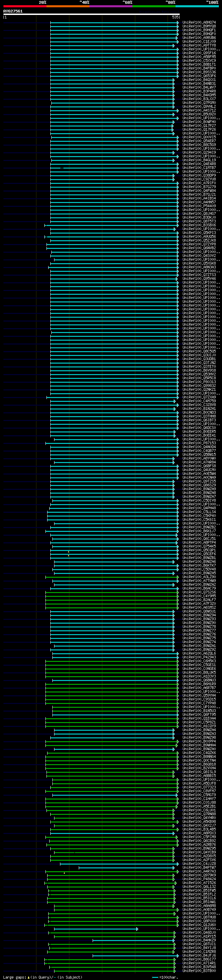
Task: Select label UniRef100_B6K1J7
Action: (199, 531)
